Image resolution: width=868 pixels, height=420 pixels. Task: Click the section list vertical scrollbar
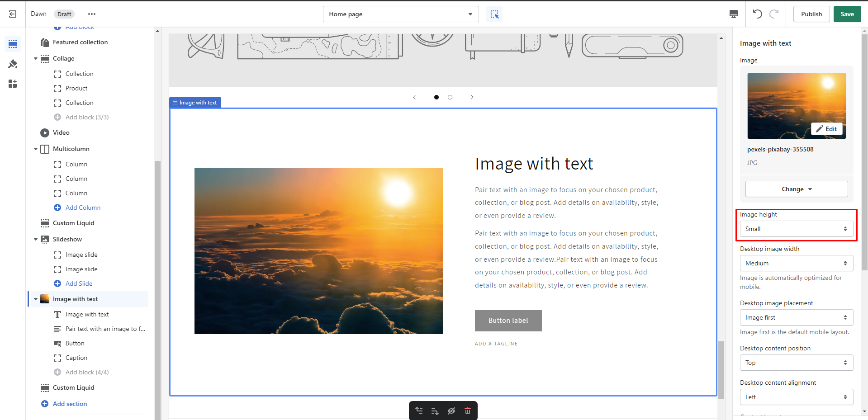click(157, 289)
